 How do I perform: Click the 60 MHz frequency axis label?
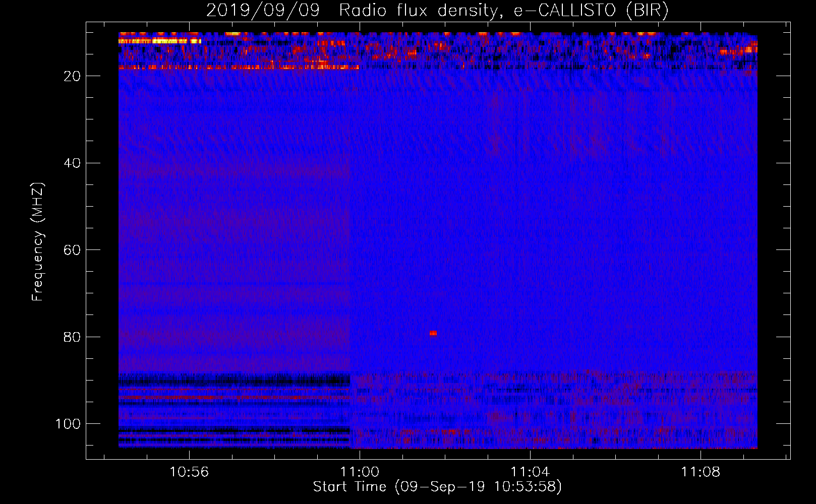click(73, 250)
